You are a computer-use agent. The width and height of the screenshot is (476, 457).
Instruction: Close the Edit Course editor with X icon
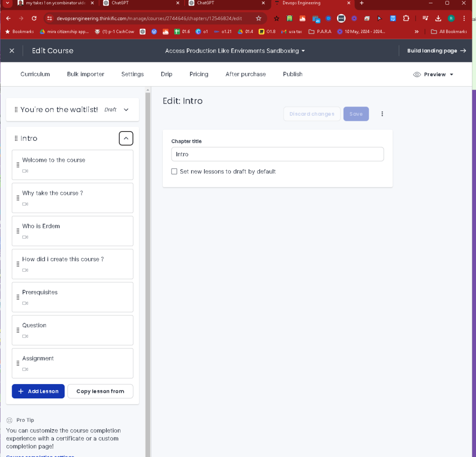(x=12, y=51)
